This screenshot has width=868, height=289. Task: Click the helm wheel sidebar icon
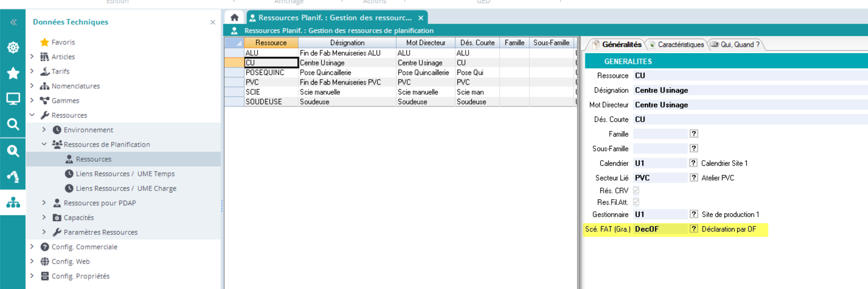click(x=13, y=47)
